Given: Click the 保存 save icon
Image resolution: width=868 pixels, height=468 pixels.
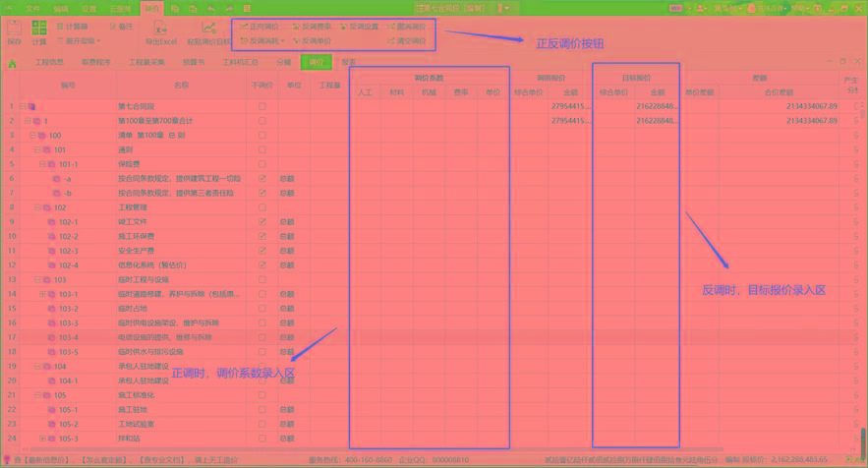Looking at the screenshot, I should 14,29.
